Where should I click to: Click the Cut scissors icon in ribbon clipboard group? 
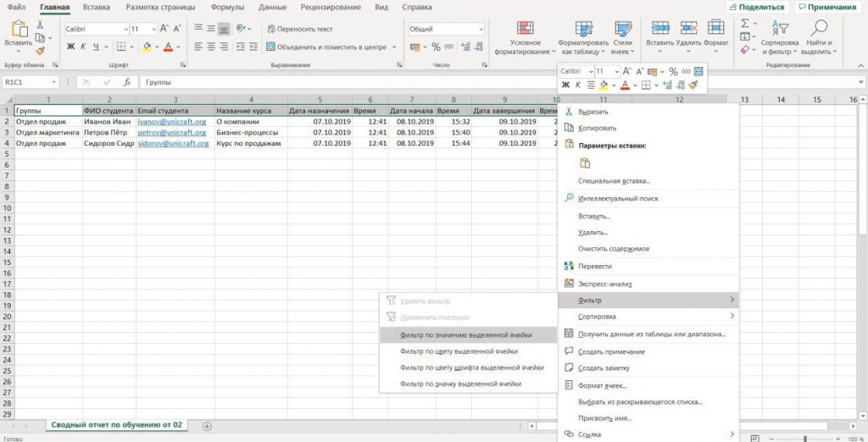[40, 25]
